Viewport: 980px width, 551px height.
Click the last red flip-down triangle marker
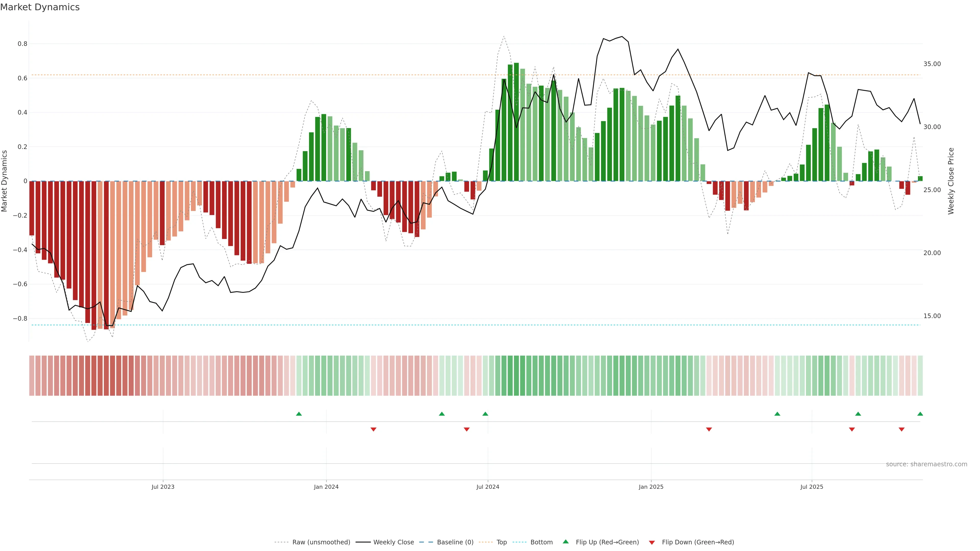901,429
